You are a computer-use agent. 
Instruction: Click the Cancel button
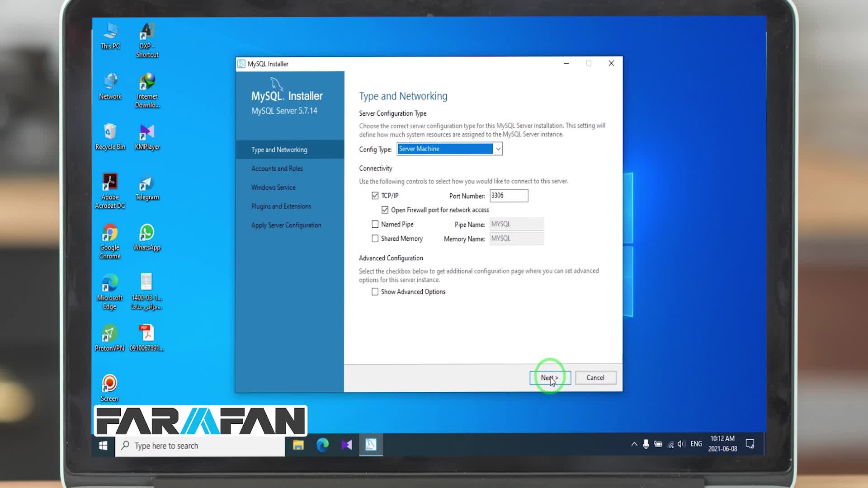pos(595,378)
